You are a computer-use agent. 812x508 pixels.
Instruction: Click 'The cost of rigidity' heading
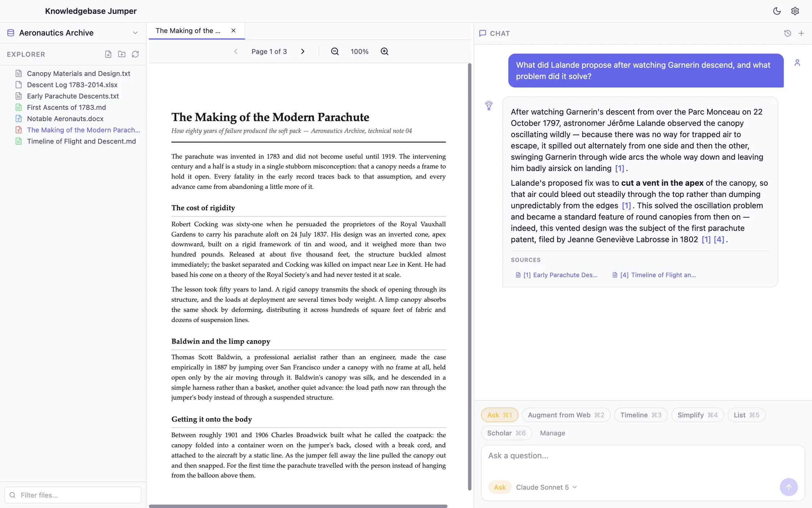click(203, 208)
